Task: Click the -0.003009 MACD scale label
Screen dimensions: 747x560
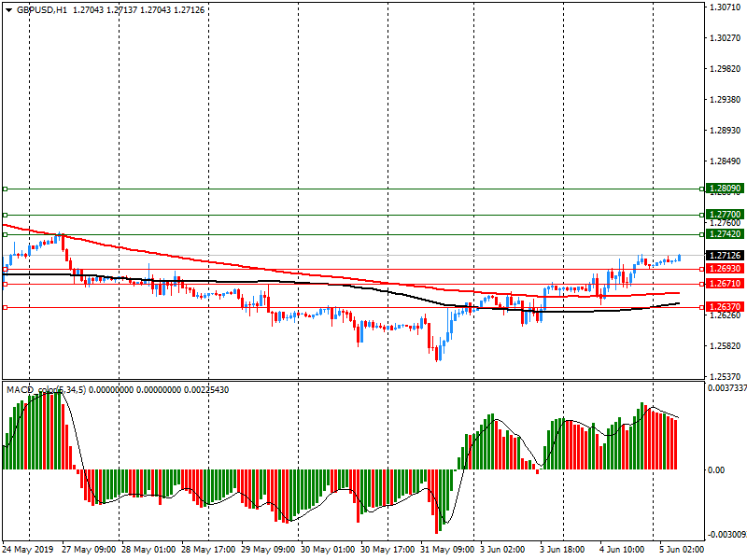Action: click(726, 535)
